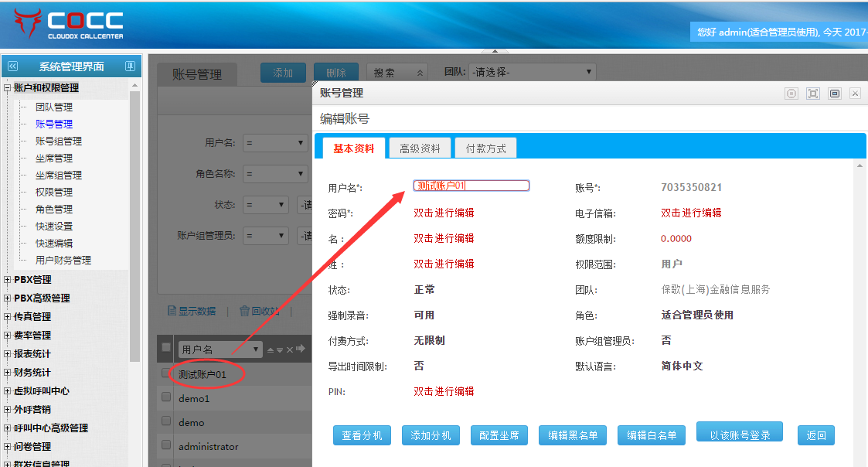The image size is (868, 467).
Task: Click the 用户名 text input field
Action: 471,186
